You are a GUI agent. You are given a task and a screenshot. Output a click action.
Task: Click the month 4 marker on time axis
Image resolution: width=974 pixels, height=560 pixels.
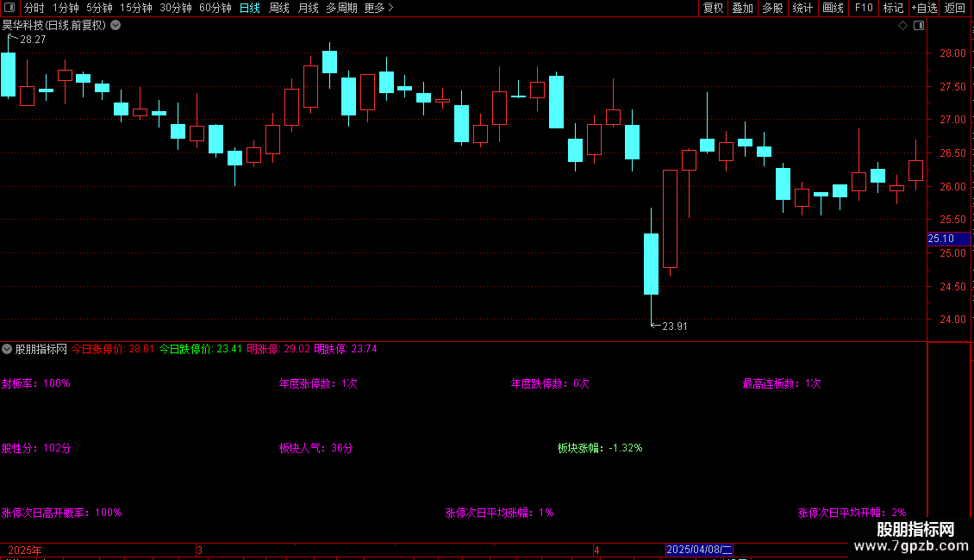[596, 550]
